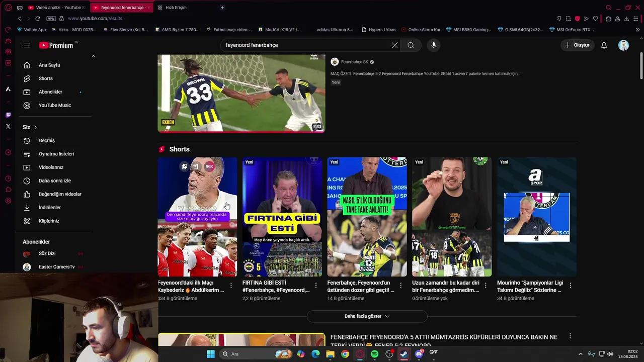
Task: Expand shorts with Daha fazla göster
Action: (367, 316)
